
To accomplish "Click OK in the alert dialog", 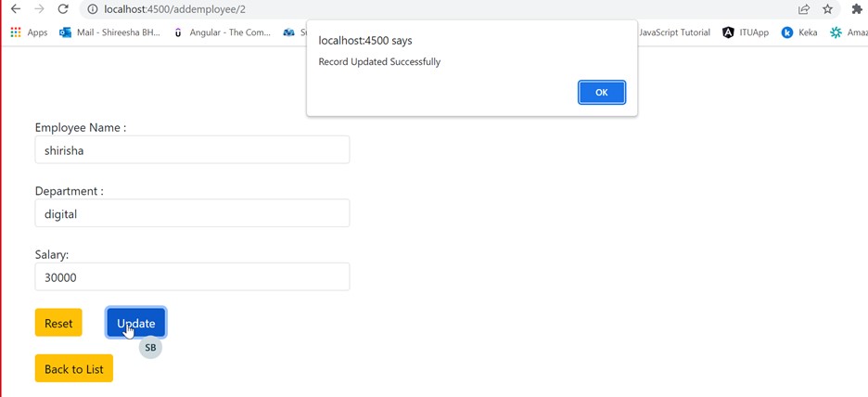I will point(601,92).
